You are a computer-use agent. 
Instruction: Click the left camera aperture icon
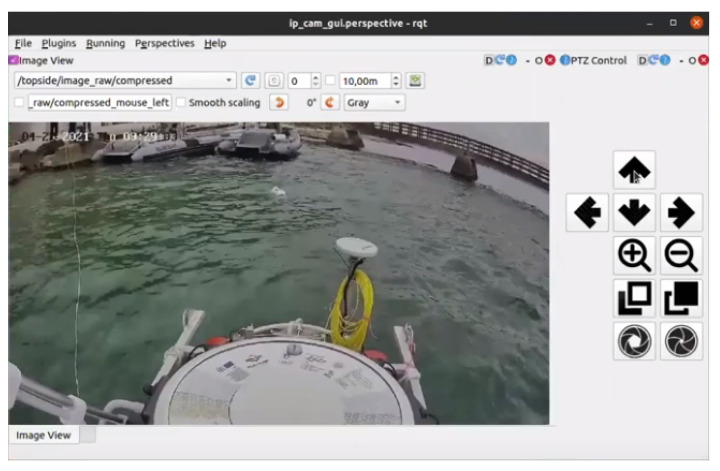635,342
